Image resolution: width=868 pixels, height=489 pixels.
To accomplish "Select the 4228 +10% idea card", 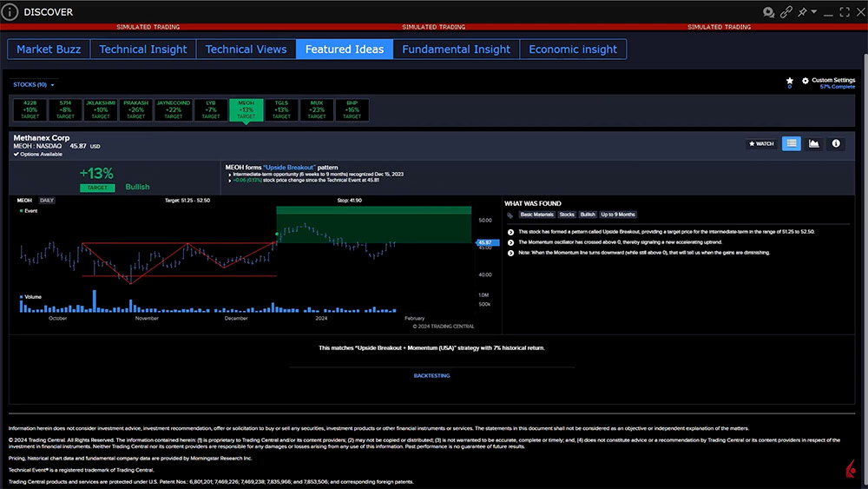I will [x=30, y=109].
